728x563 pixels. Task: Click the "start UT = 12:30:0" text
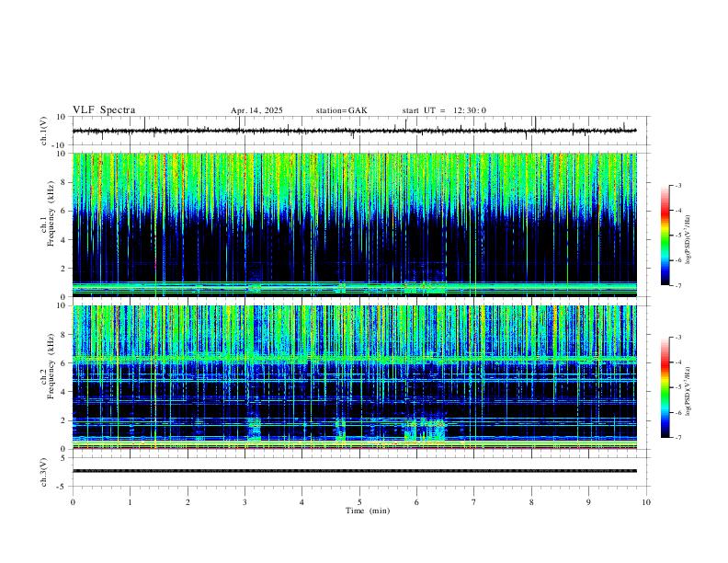tap(444, 110)
